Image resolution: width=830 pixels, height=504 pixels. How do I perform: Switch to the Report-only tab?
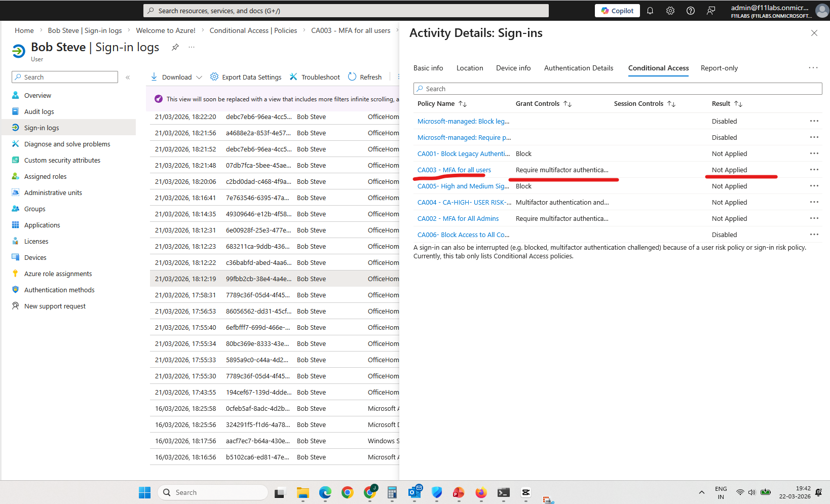(x=719, y=68)
